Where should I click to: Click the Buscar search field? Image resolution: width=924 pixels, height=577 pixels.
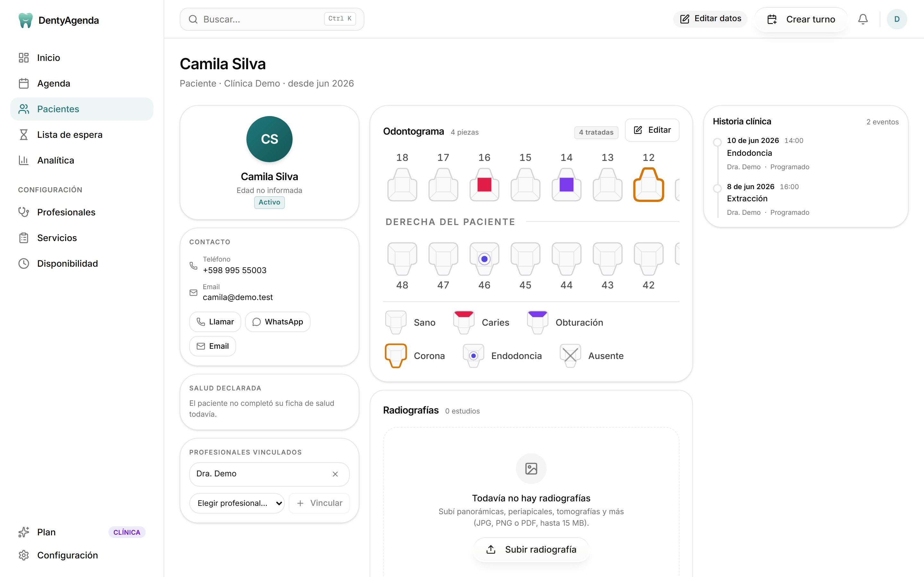[x=271, y=19]
